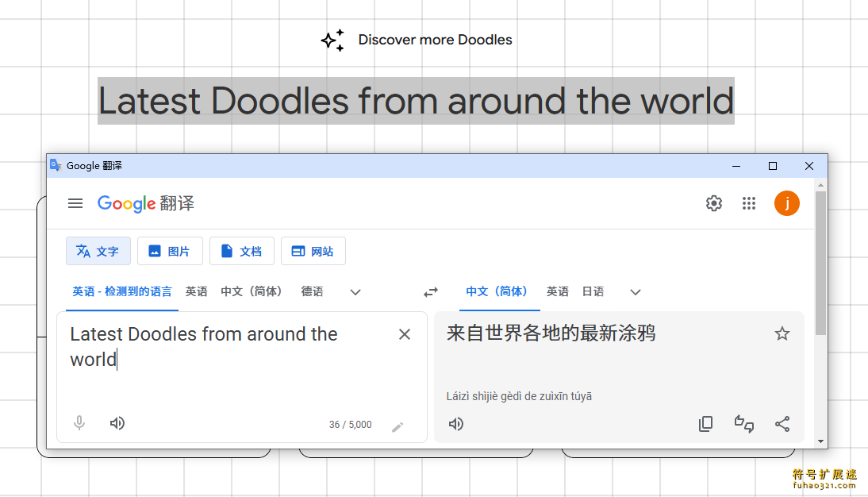Switch to 文档 document translation
This screenshot has width=868, height=497.
point(241,251)
